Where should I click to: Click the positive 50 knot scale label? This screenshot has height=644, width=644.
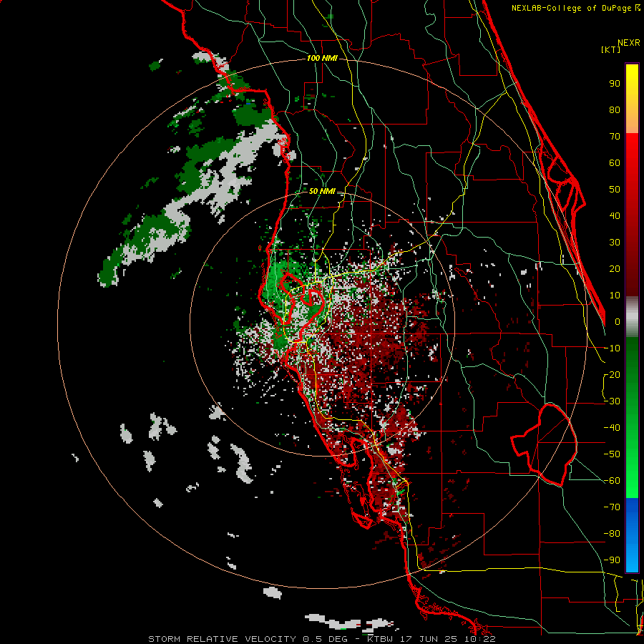(x=615, y=190)
